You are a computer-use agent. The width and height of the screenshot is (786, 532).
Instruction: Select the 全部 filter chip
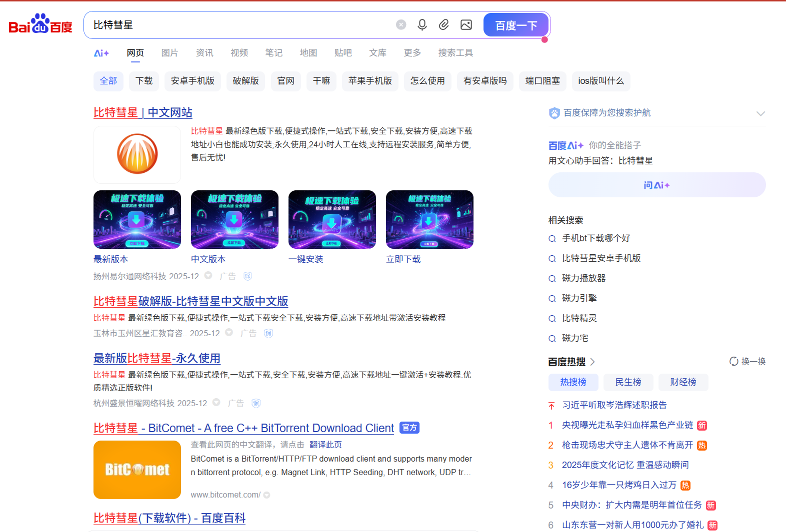108,81
